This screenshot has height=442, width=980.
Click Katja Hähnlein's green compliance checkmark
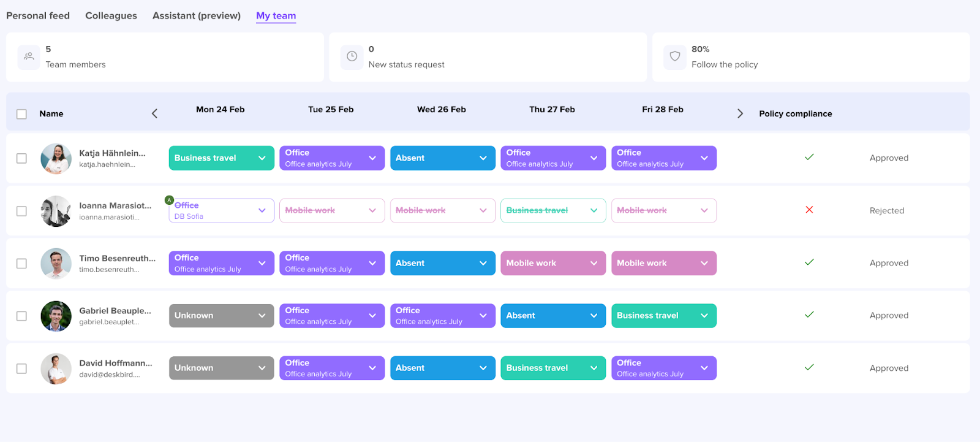click(x=809, y=158)
